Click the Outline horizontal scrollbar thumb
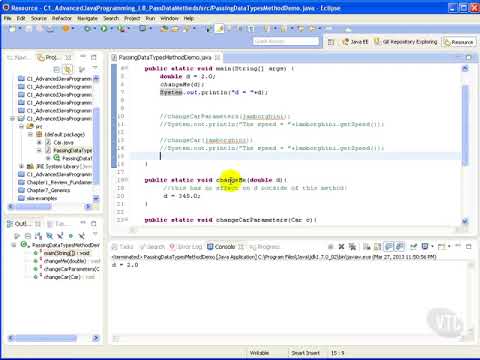The image size is (480, 360). click(46, 338)
